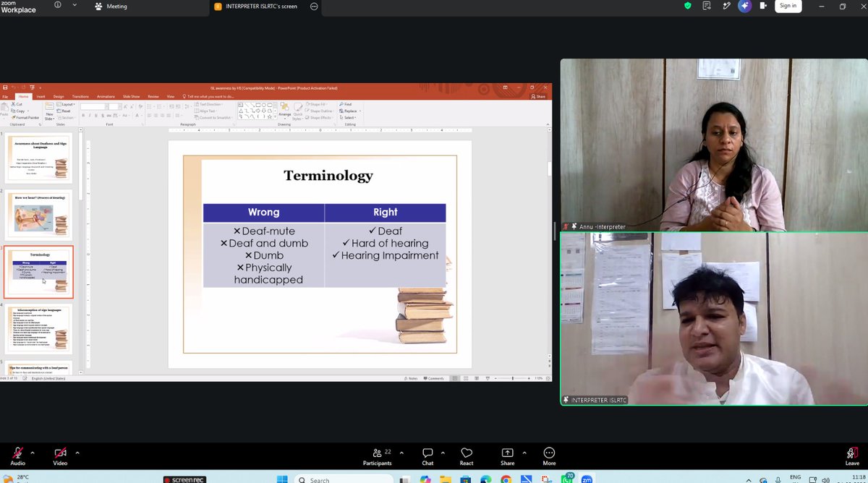The width and height of the screenshot is (868, 483).
Task: Click the Hard of hearing text
Action: pyautogui.click(x=390, y=244)
